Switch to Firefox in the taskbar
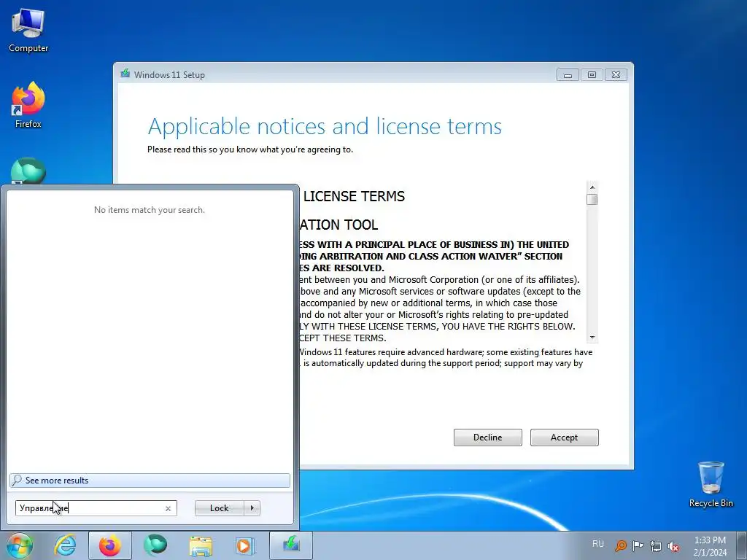Viewport: 747px width, 560px height. [110, 545]
